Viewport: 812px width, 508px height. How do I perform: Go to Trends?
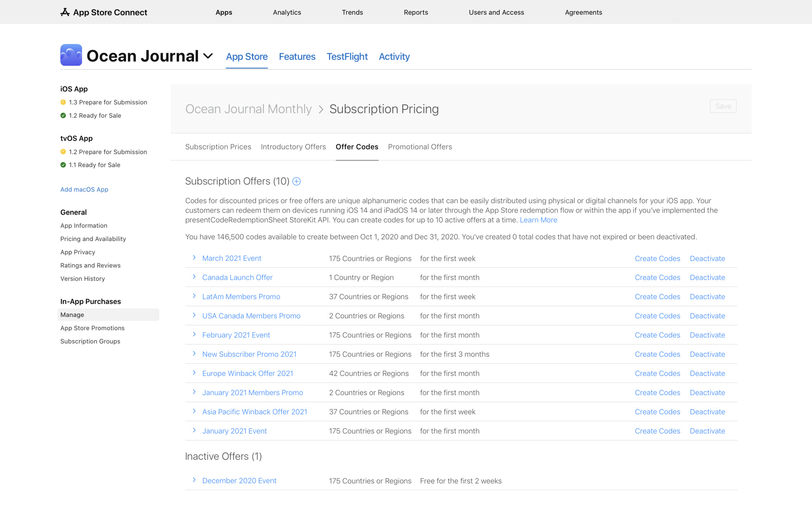point(352,12)
